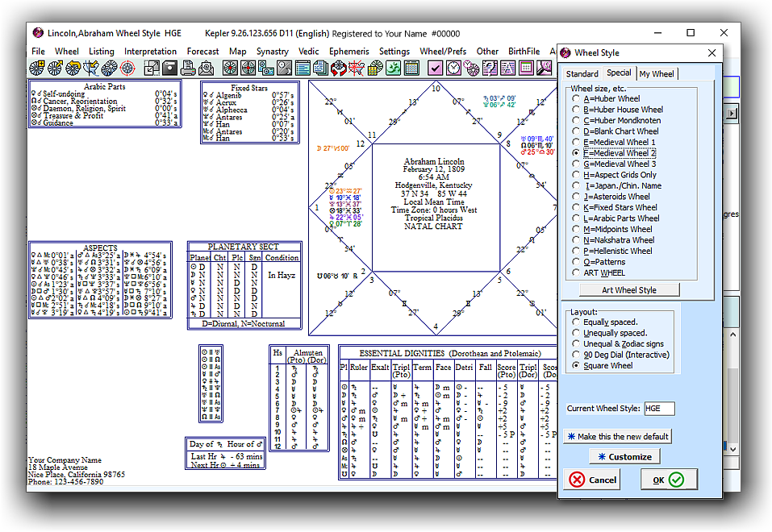Viewport: 772px width, 532px height.
Task: Switch to the Standard tab
Action: click(582, 74)
